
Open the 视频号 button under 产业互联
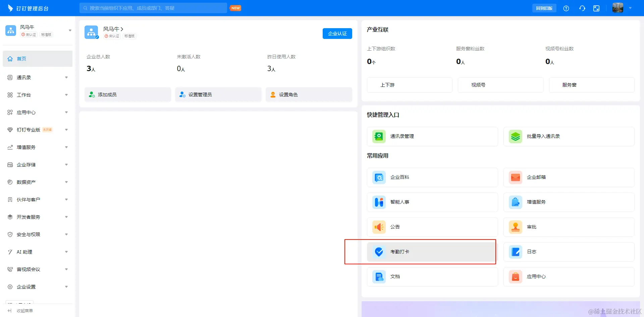click(501, 85)
